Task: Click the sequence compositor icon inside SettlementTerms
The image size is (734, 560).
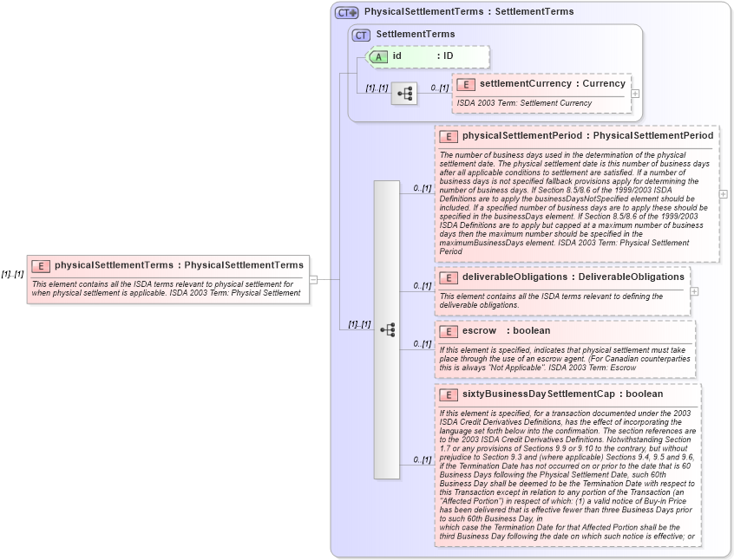Action: click(403, 93)
